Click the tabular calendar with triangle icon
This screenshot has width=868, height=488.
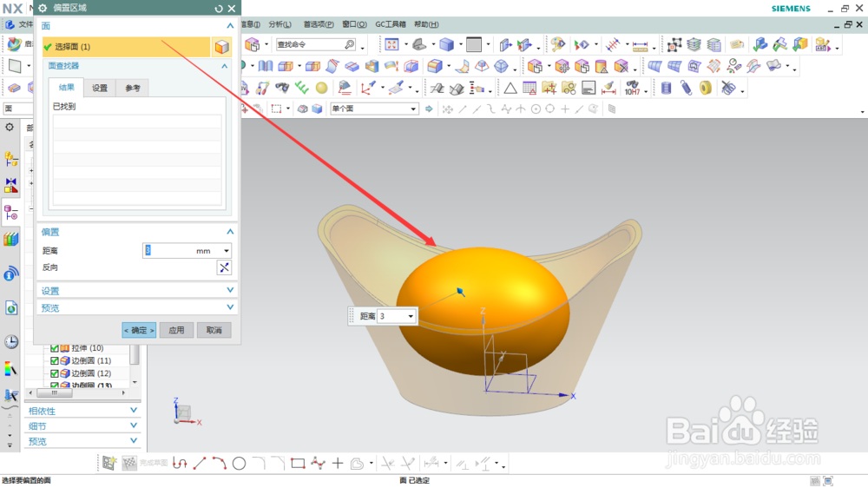(529, 88)
